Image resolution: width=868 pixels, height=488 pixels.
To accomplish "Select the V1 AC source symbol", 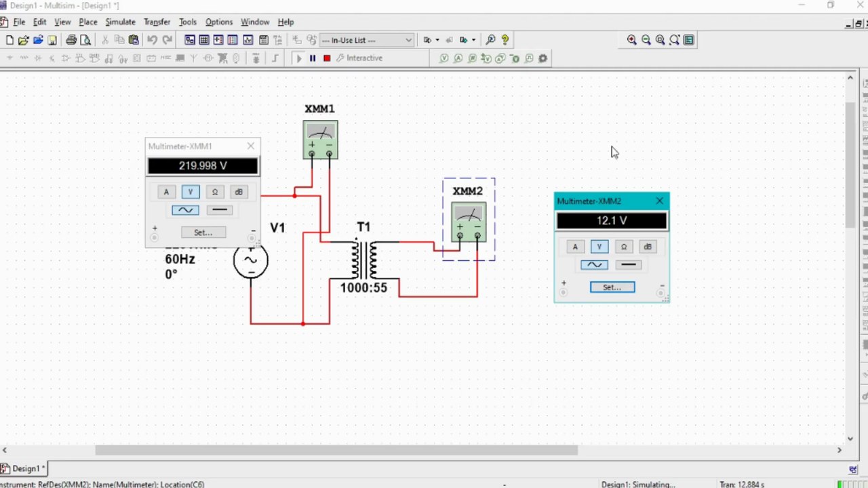I will (x=251, y=260).
